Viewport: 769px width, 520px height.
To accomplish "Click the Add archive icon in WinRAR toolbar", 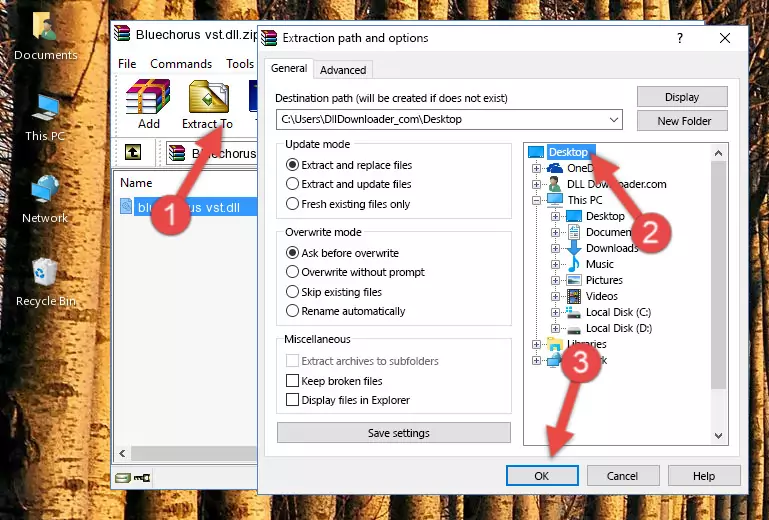I will click(x=148, y=97).
